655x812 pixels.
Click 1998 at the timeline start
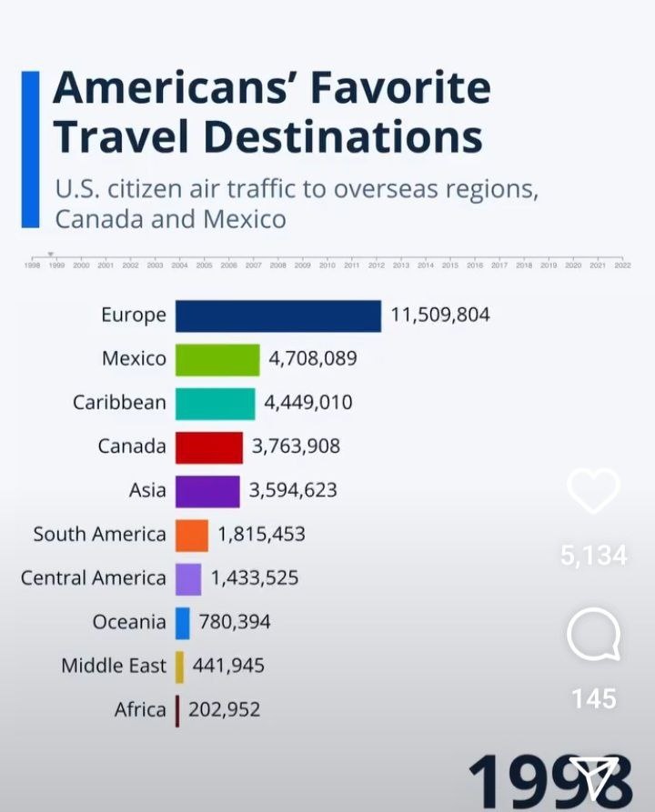click(x=32, y=266)
